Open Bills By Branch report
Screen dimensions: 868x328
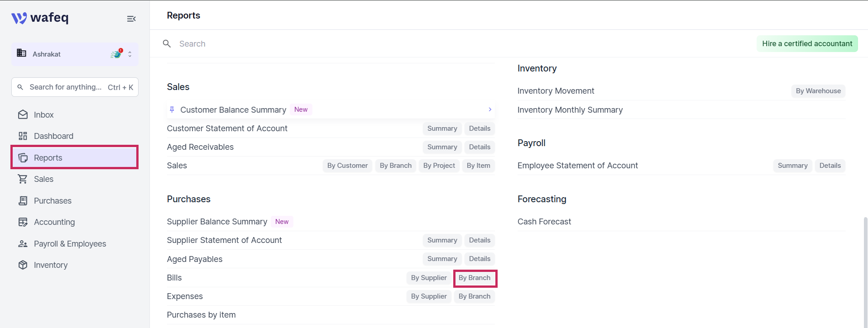coord(475,278)
